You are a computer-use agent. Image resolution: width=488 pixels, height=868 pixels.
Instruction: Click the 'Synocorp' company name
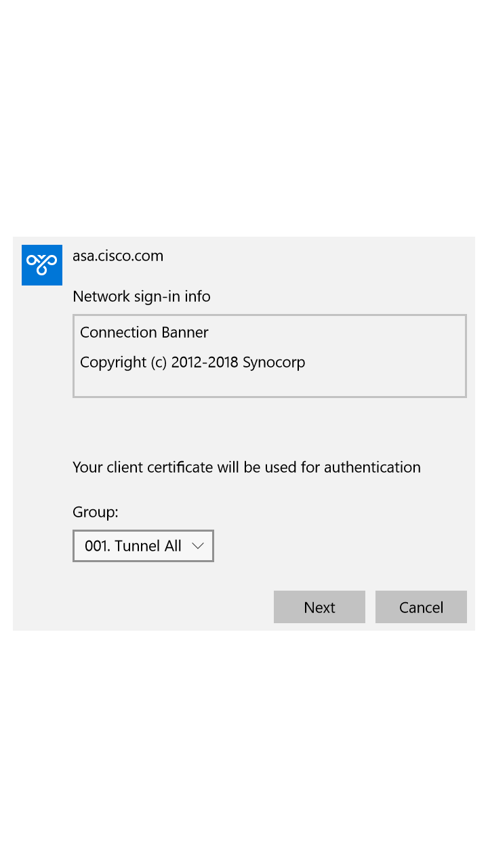tap(274, 362)
